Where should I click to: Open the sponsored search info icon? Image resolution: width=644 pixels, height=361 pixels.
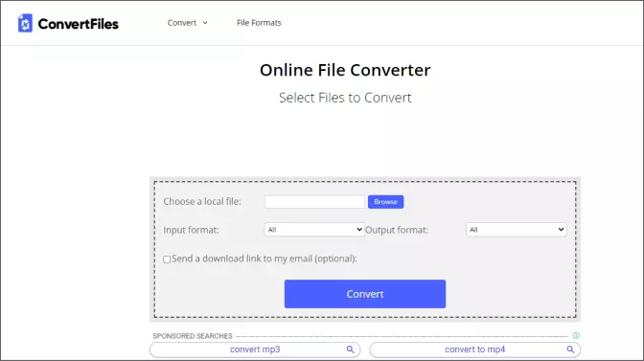coord(576,335)
